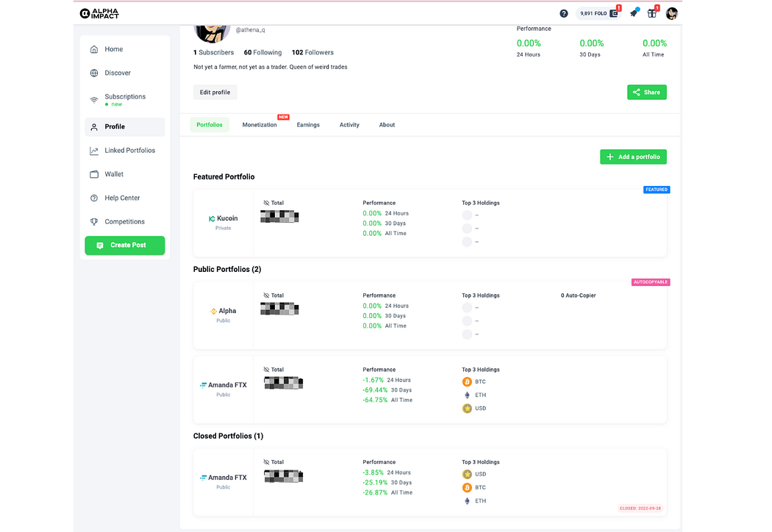
Task: Click the FEATURED badge on Kucoin card
Action: (657, 190)
